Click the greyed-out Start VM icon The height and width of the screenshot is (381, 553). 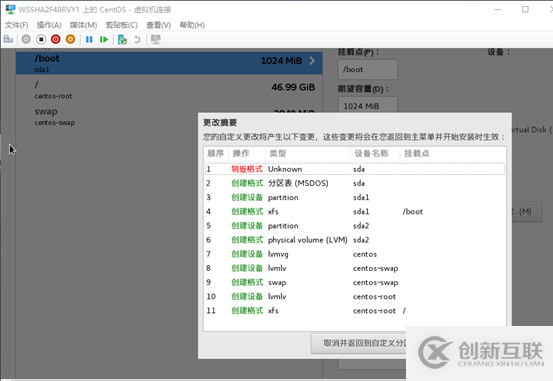coord(26,39)
